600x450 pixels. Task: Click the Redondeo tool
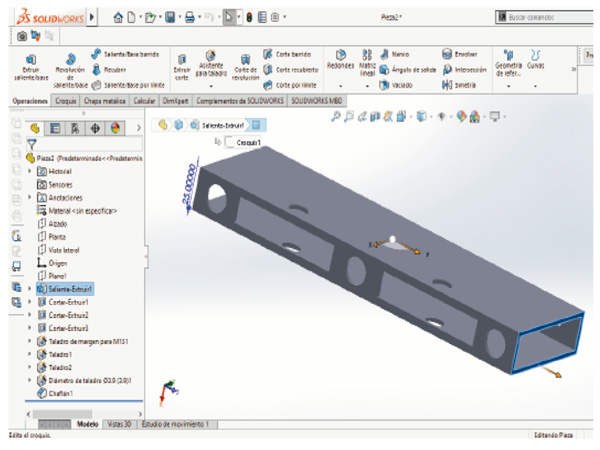pyautogui.click(x=341, y=59)
